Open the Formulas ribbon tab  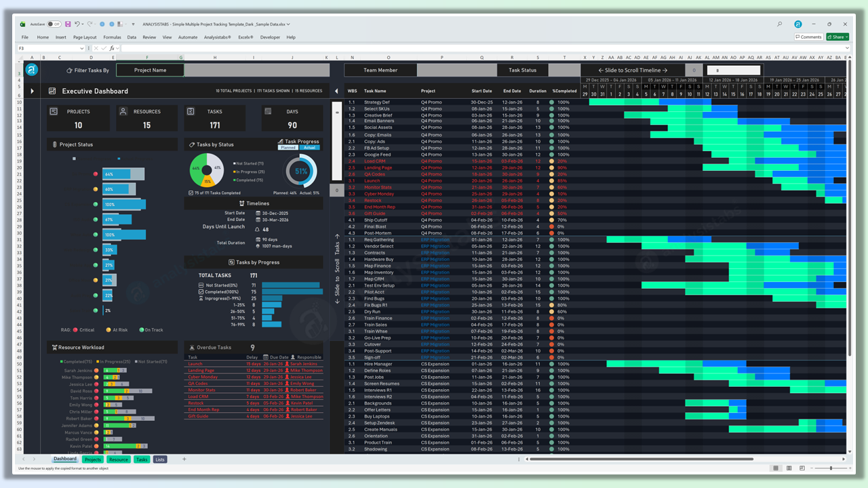coord(112,37)
